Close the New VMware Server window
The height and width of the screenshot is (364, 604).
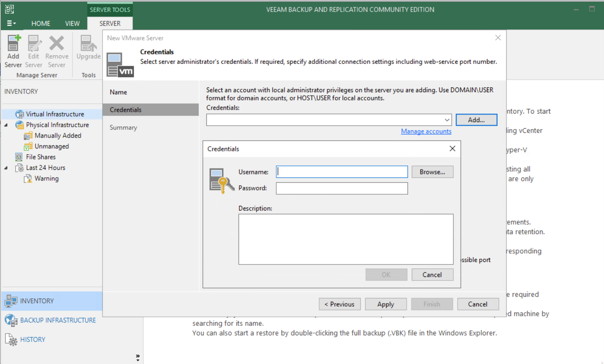point(498,38)
